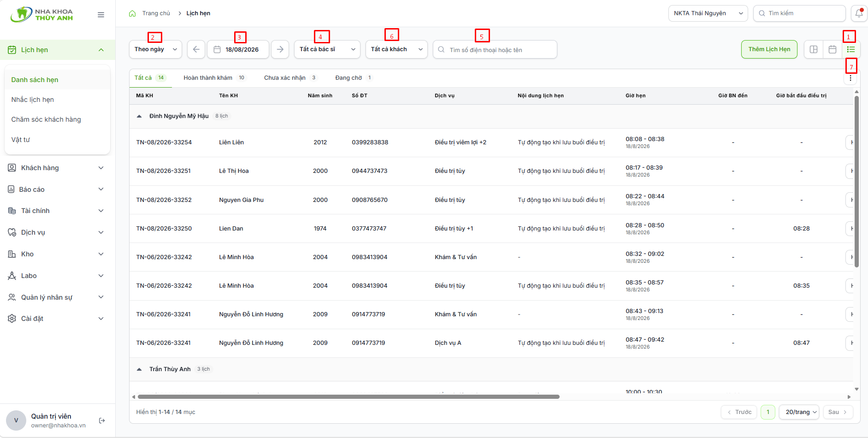Collapse the Lịch hẹn sidebar section
The width and height of the screenshot is (868, 438).
(58, 50)
